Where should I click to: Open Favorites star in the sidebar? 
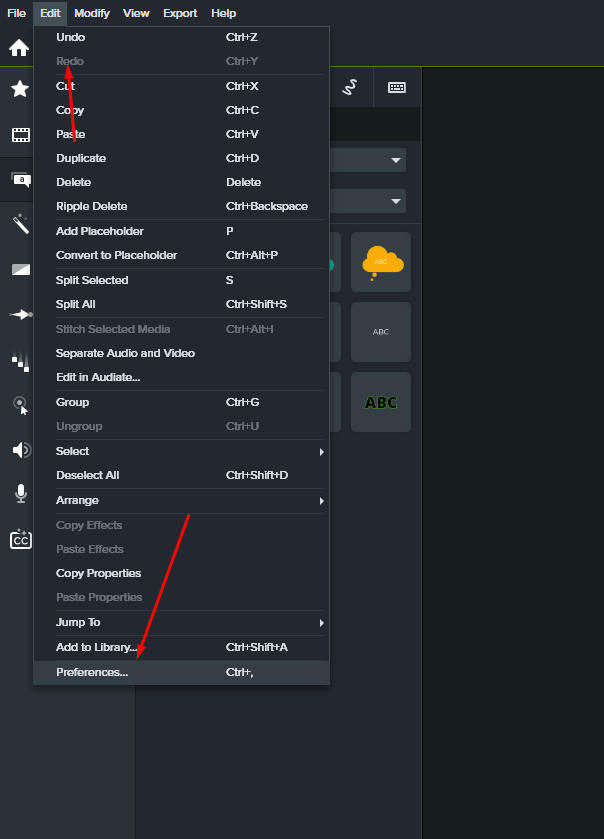[x=19, y=89]
